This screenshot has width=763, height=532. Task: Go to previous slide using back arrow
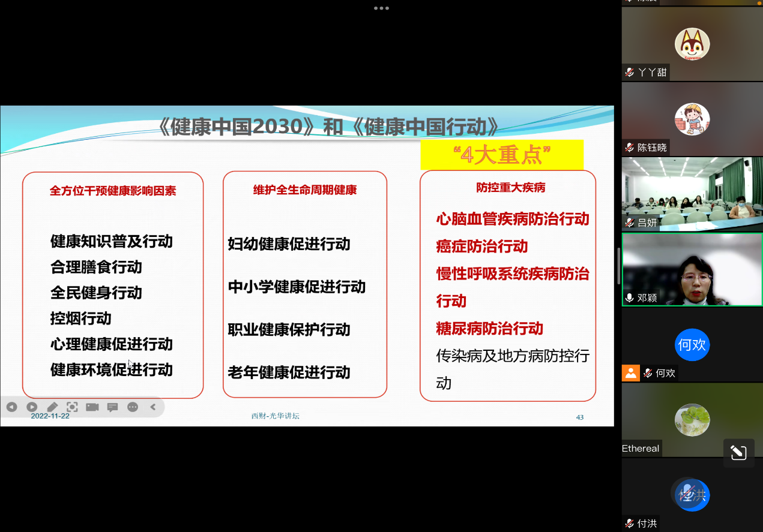click(x=11, y=407)
